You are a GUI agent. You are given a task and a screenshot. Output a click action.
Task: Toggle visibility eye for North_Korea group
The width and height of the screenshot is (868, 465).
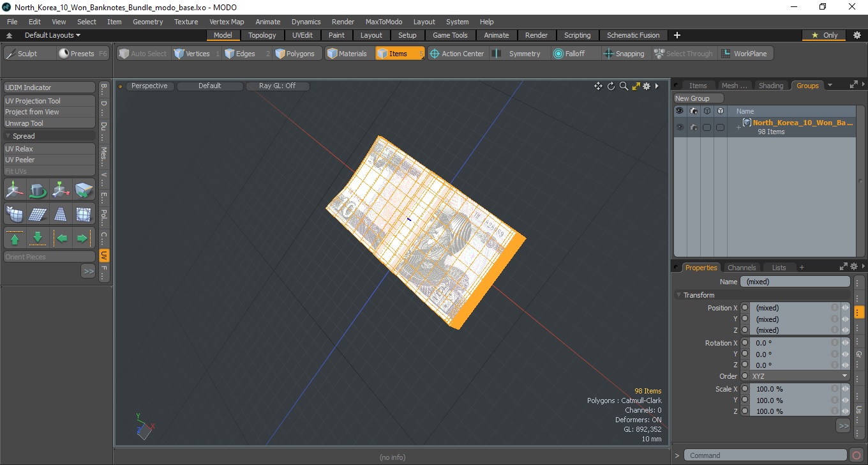click(680, 127)
